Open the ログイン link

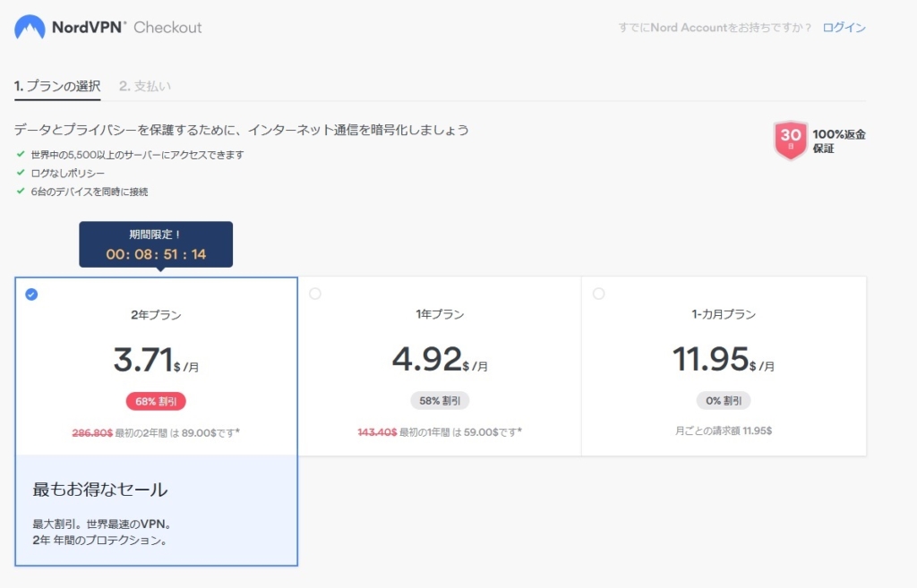(x=844, y=28)
